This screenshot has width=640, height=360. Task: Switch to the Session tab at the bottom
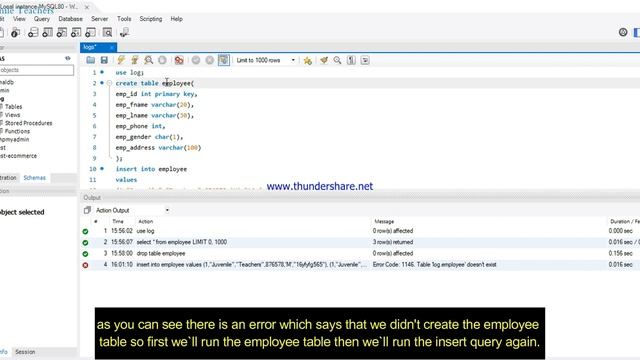pos(25,352)
